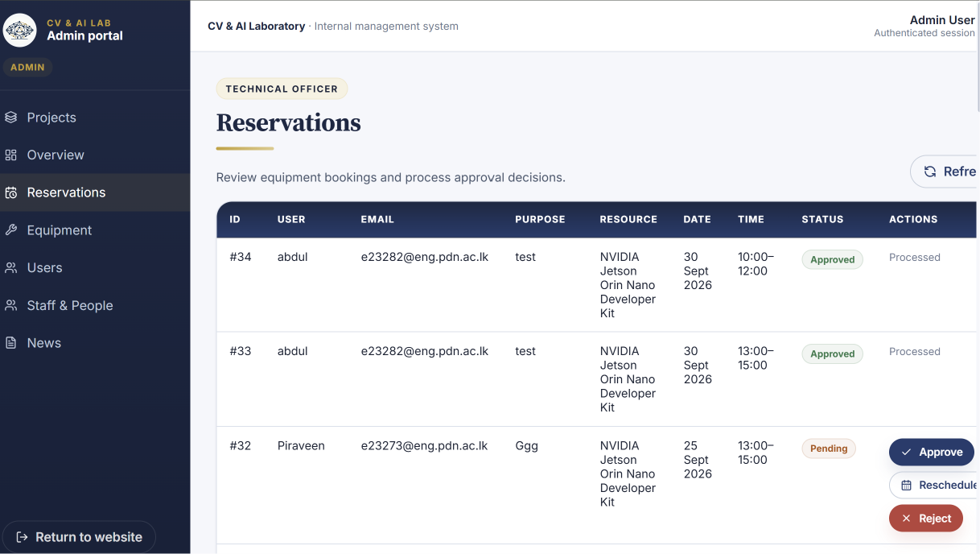Screen dimensions: 980x554
Task: Click the Admin User account label
Action: (x=941, y=20)
